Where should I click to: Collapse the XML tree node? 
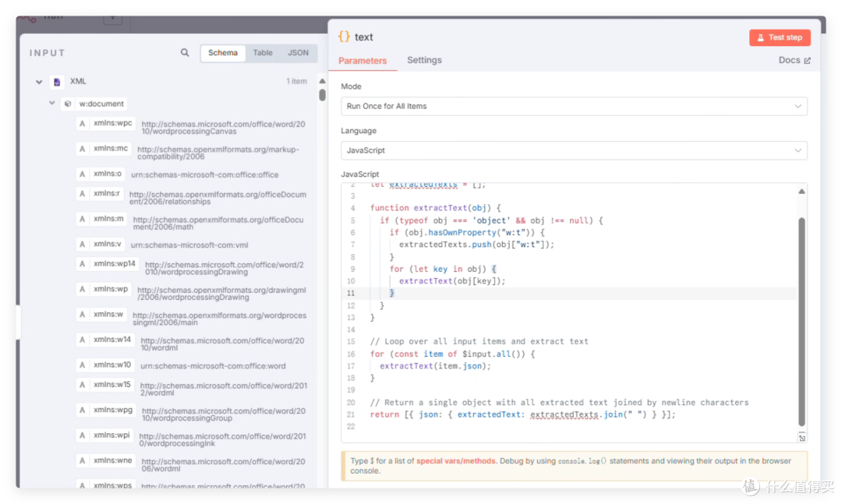click(39, 82)
